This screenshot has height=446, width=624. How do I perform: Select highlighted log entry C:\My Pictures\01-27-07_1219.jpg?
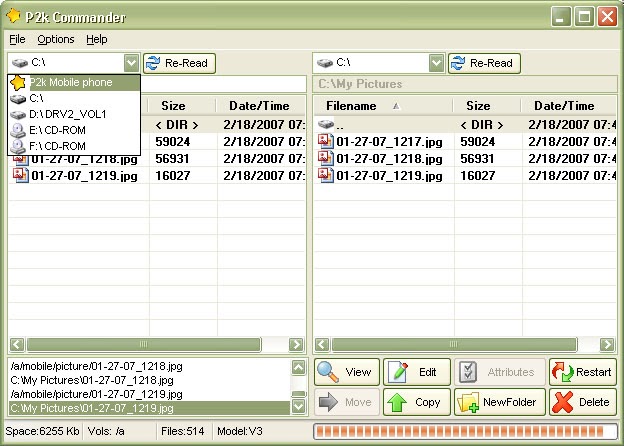click(150, 408)
